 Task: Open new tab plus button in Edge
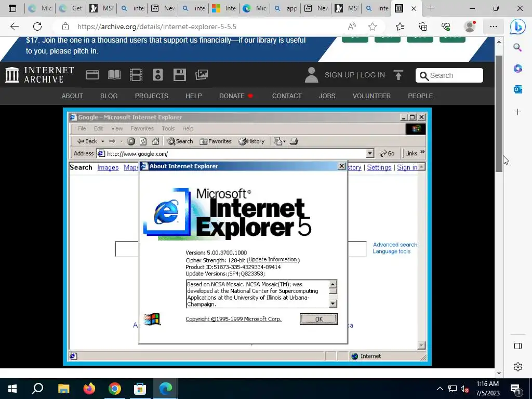tap(431, 8)
